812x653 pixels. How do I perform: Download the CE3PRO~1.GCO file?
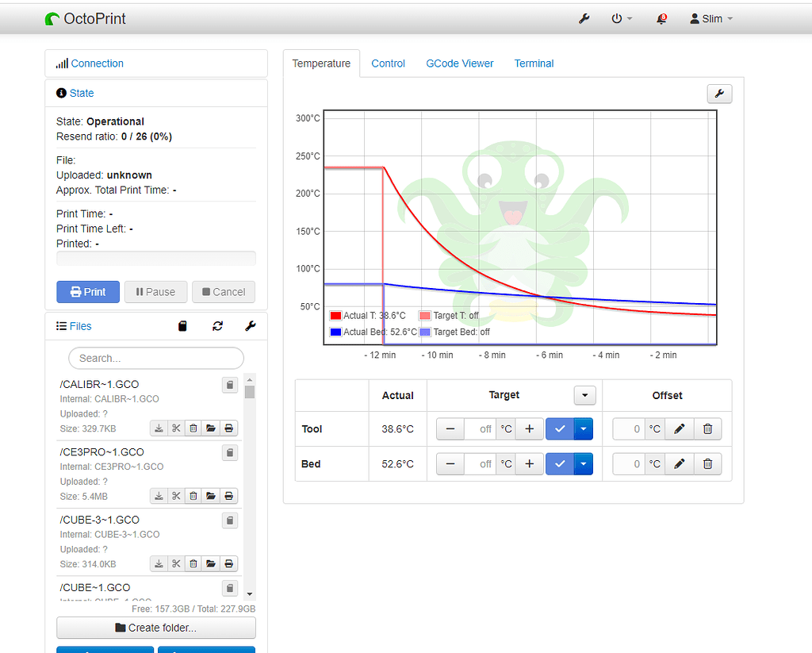tap(158, 495)
